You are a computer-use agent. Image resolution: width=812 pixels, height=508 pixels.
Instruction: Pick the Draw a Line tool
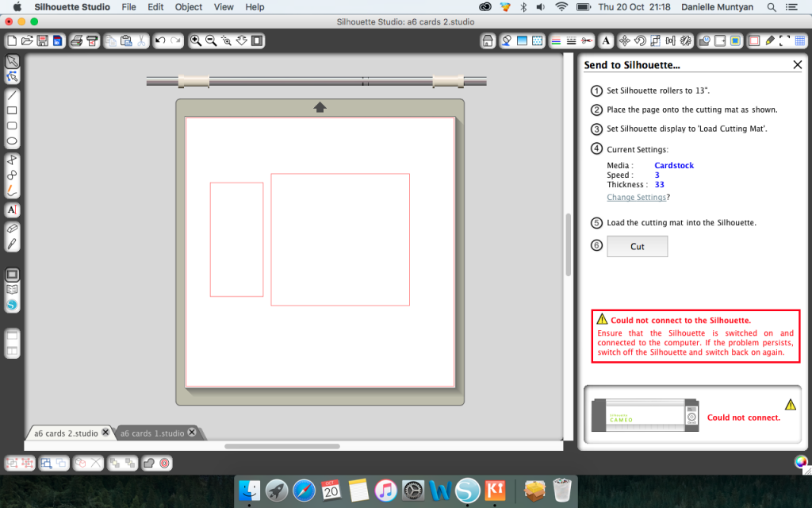click(12, 95)
